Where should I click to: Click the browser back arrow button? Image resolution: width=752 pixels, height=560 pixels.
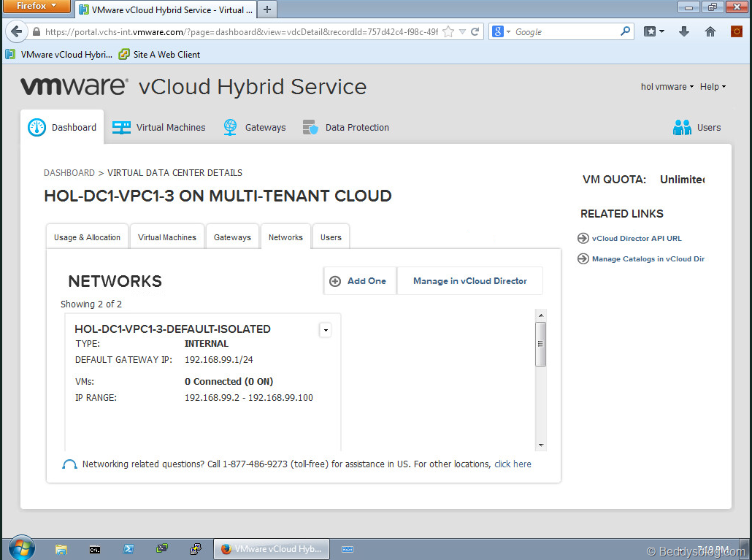click(16, 31)
